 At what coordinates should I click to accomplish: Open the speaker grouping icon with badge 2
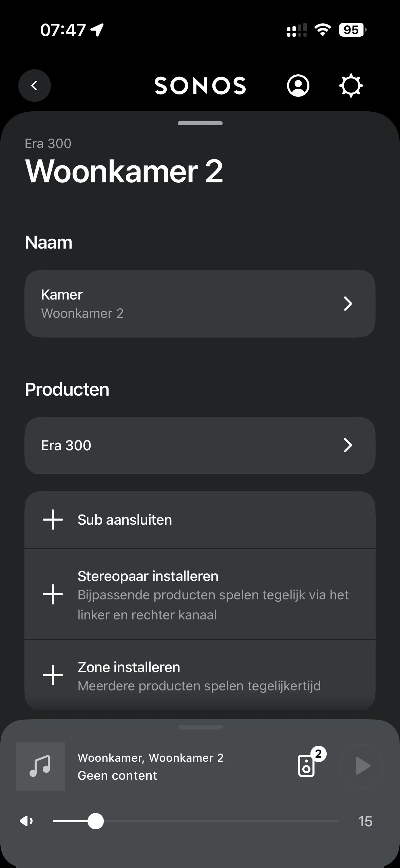[307, 765]
